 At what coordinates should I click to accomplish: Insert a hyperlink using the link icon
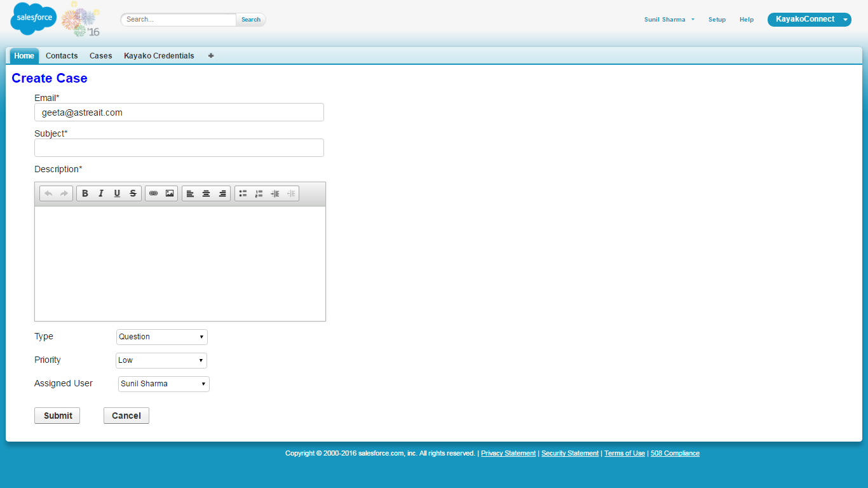point(153,194)
